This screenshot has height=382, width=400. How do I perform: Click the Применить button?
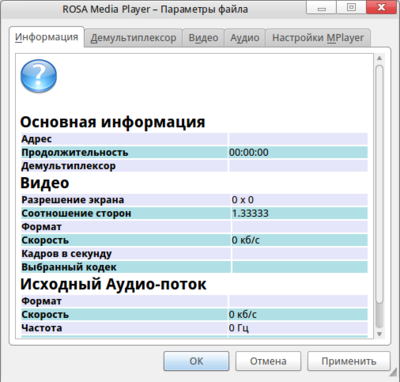click(x=349, y=361)
